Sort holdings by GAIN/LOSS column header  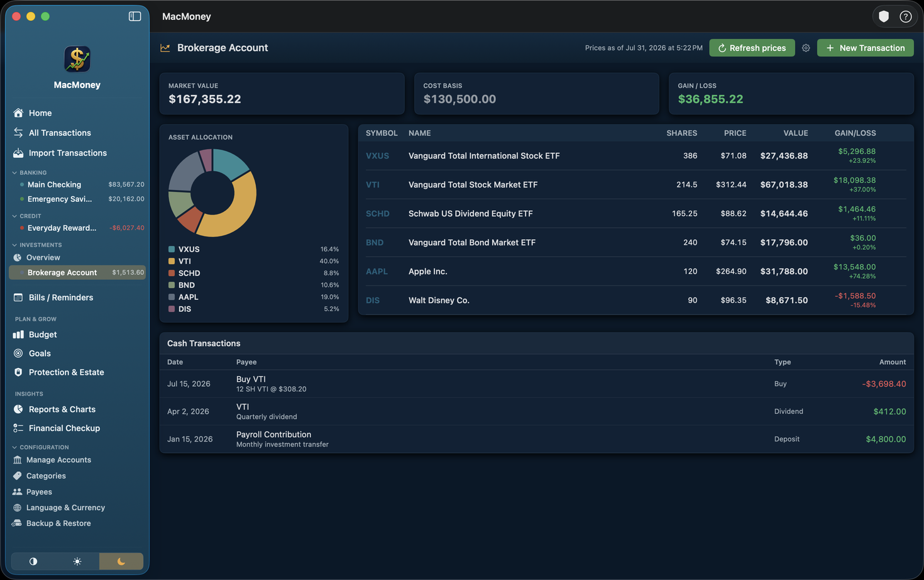[x=855, y=133]
